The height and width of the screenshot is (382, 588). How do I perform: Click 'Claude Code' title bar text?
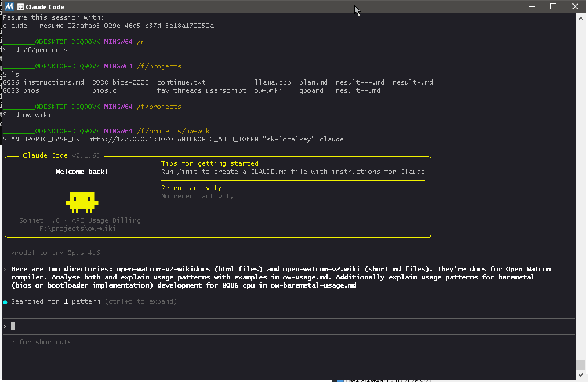45,7
